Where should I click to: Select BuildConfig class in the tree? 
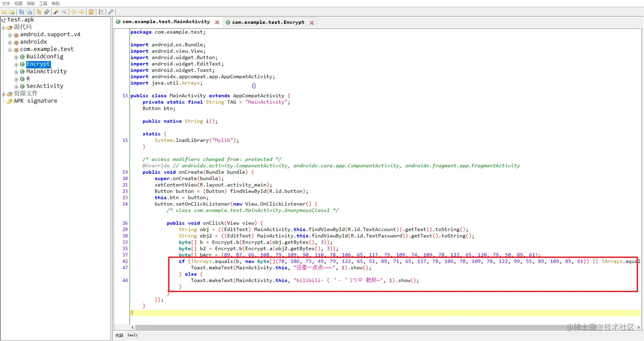[45, 56]
